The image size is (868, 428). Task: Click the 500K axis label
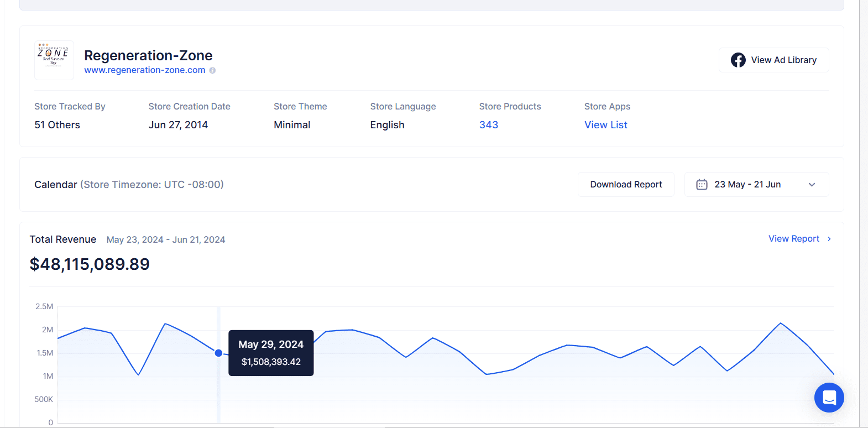point(44,399)
